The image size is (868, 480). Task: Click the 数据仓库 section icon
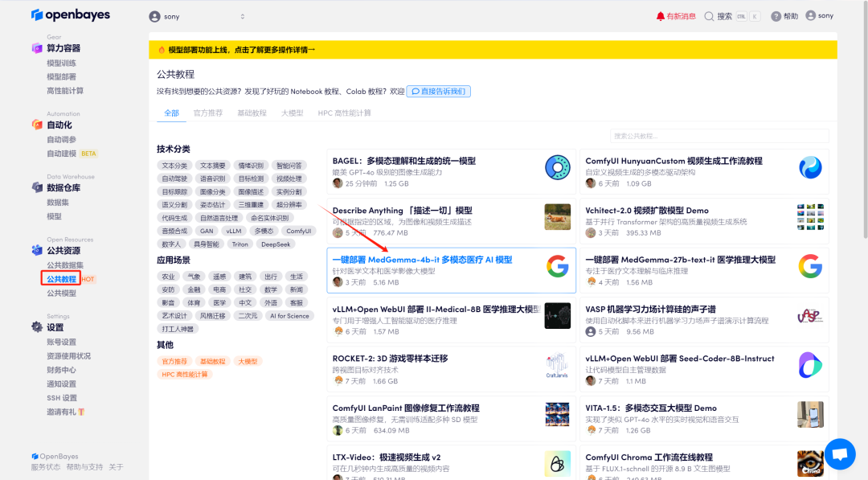pos(37,187)
